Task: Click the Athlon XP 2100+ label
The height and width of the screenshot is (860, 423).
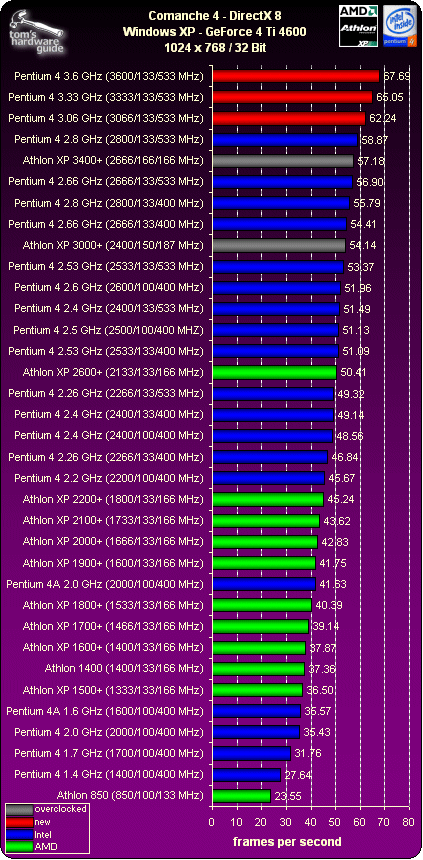Action: [x=114, y=519]
